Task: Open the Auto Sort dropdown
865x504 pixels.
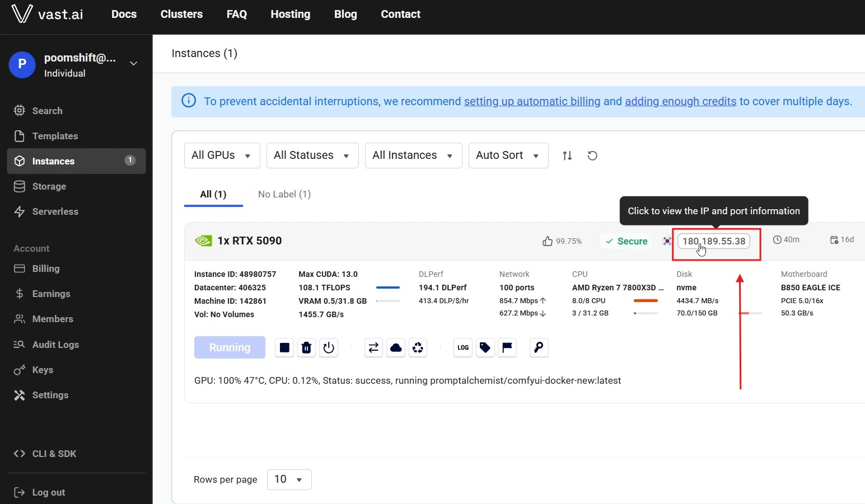Action: 508,156
